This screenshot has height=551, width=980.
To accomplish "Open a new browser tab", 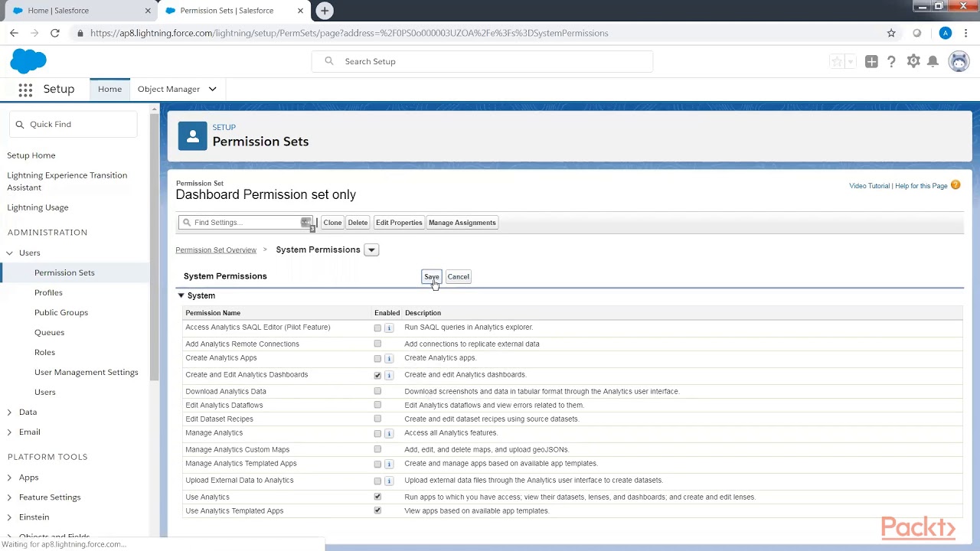I will (x=325, y=11).
